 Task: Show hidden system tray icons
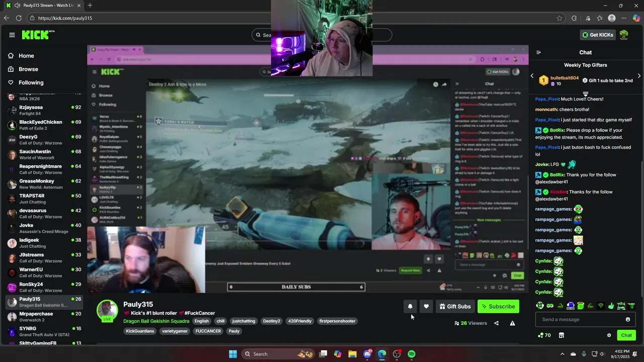[562, 354]
